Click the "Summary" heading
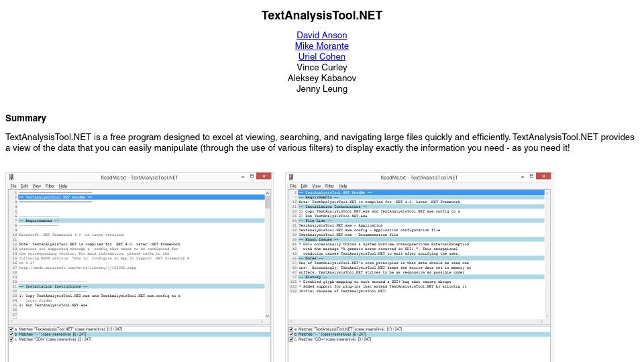This screenshot has width=644, height=362. pyautogui.click(x=25, y=118)
